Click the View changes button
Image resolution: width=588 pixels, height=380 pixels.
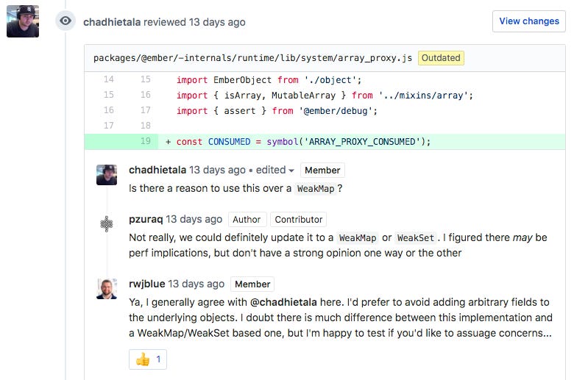[x=528, y=21]
